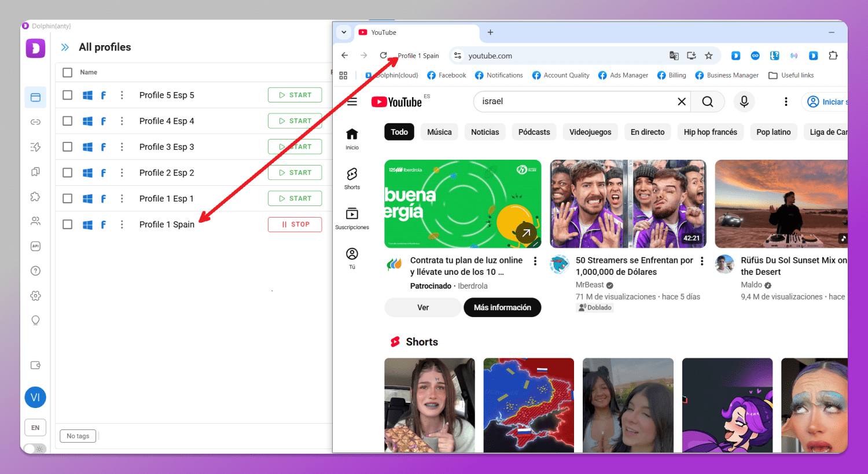Select the Noticias filter chip

click(x=484, y=132)
